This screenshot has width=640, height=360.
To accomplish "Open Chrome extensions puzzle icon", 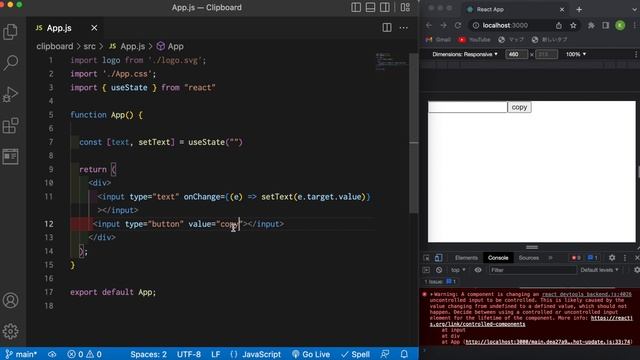I will [591, 25].
